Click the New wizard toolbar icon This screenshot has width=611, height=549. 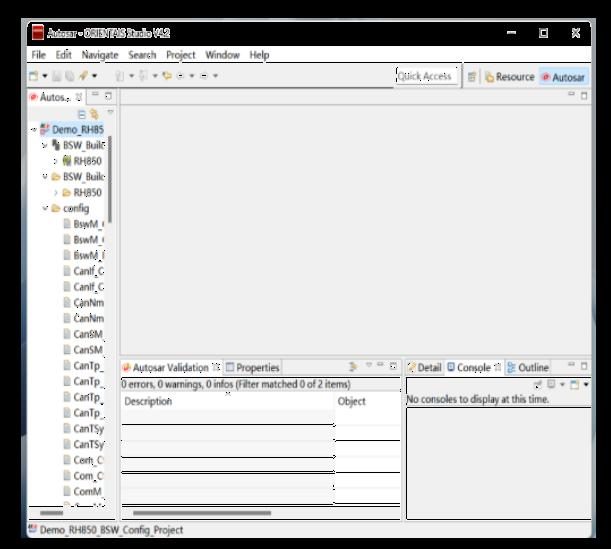coord(34,76)
